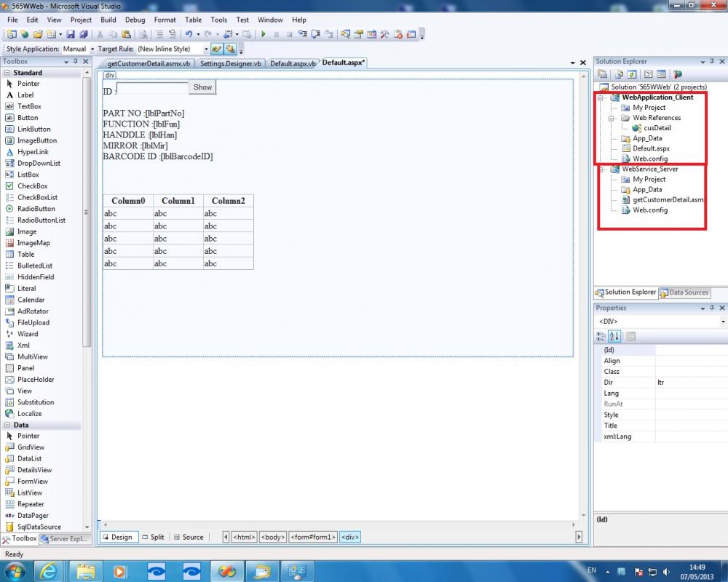Select the form#form1 breadcrumb tag

click(313, 537)
